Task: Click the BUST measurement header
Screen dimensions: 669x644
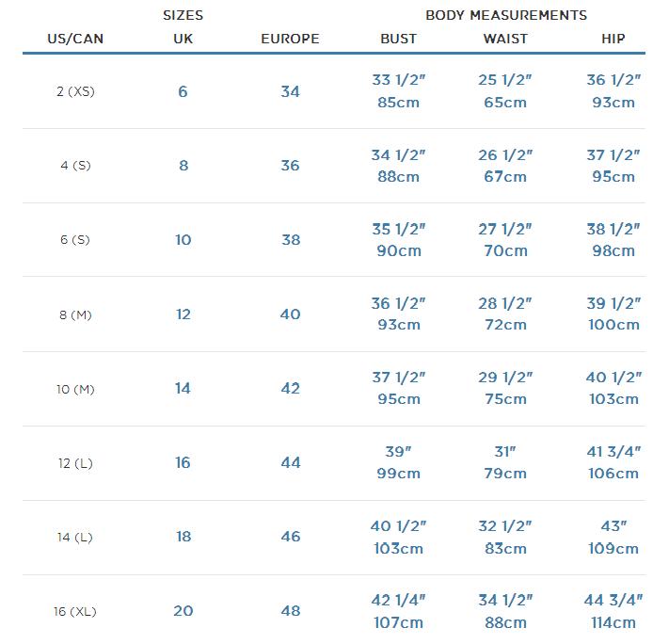Action: (x=399, y=39)
